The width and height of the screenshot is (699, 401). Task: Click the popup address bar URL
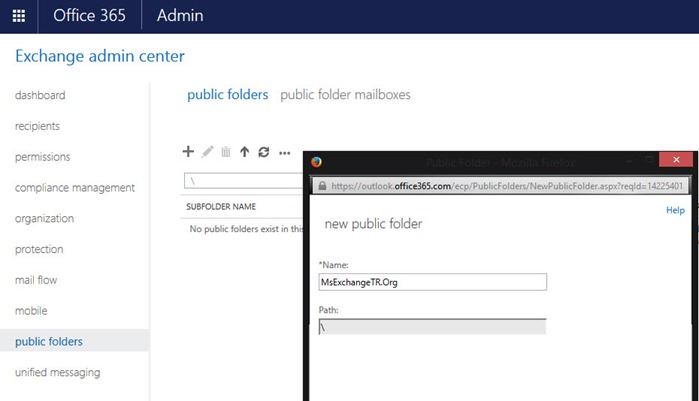[x=507, y=186]
